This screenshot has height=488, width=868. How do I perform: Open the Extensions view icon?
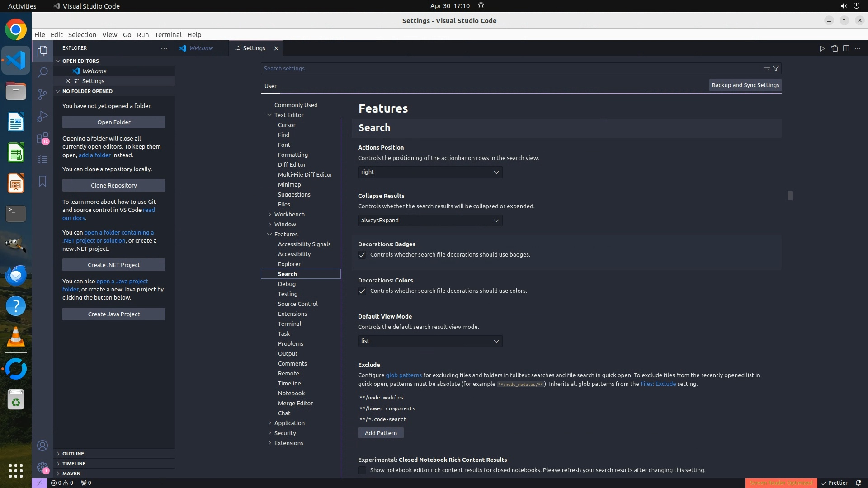[42, 138]
